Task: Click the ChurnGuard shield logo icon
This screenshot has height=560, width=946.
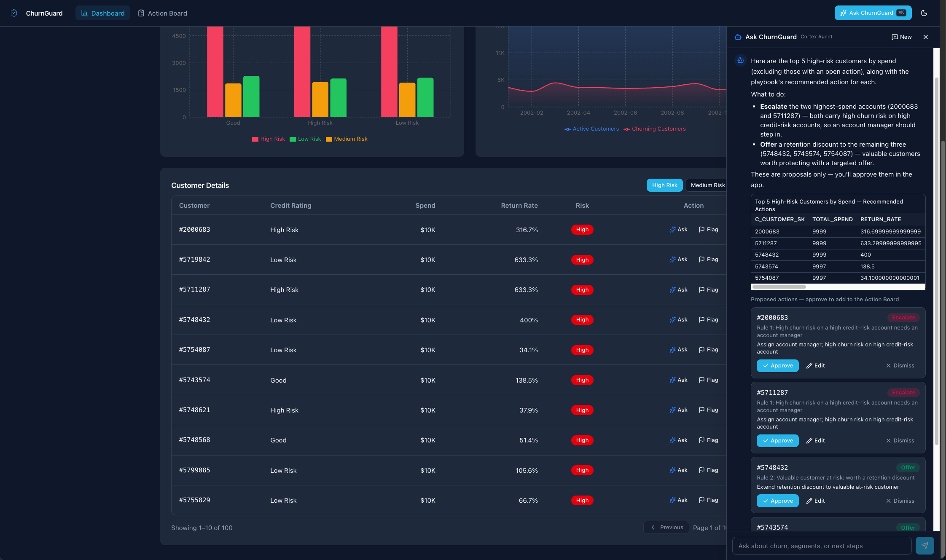Action: 14,13
